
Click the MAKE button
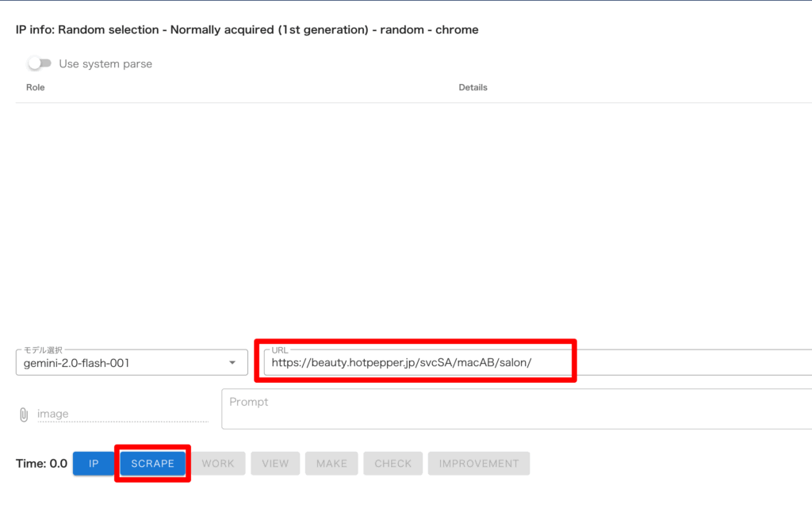point(331,464)
